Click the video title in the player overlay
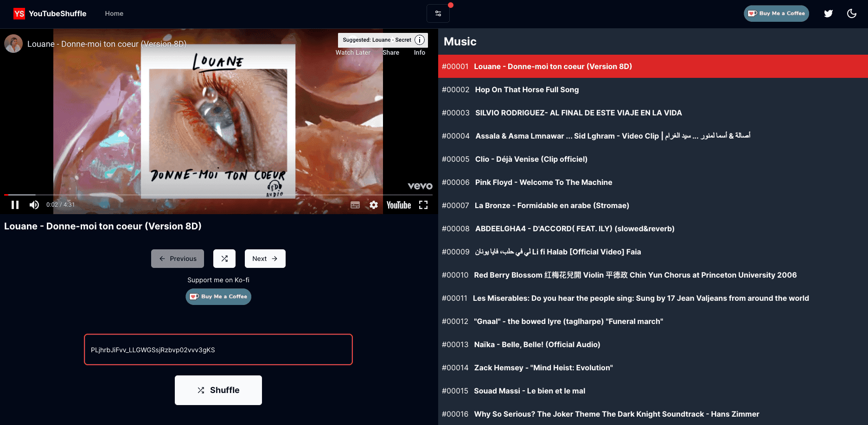868x425 pixels. click(107, 44)
